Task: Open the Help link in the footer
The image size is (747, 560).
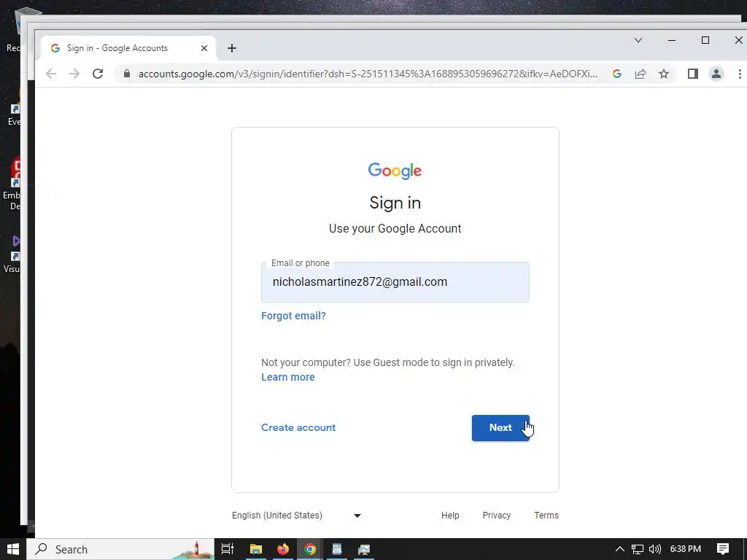Action: click(450, 516)
